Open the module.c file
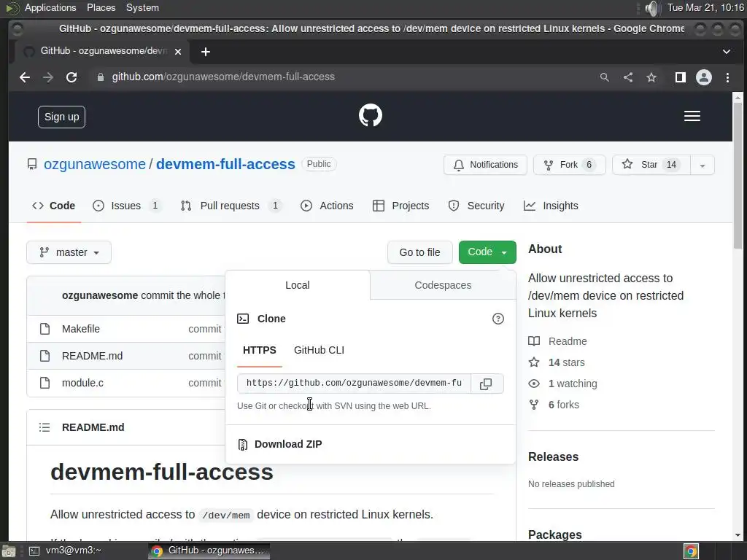 (82, 383)
